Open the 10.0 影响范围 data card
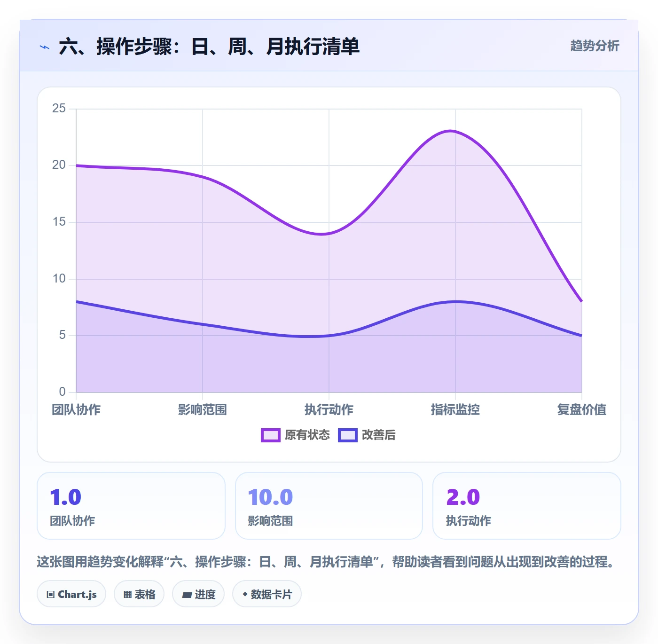The image size is (658, 644). (x=329, y=506)
